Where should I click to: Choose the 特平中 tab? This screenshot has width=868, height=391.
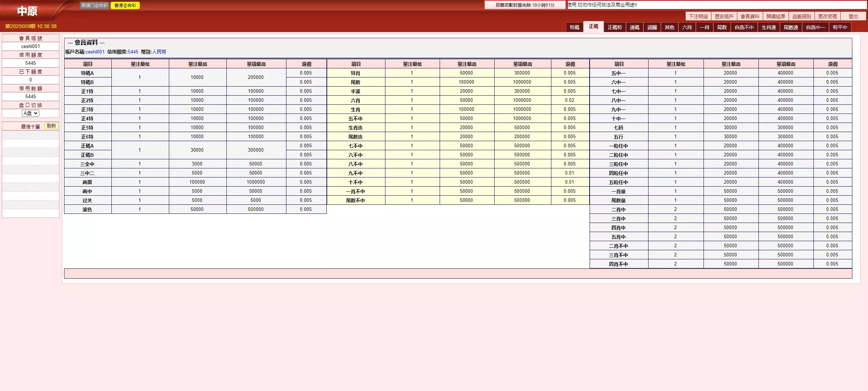[x=840, y=27]
